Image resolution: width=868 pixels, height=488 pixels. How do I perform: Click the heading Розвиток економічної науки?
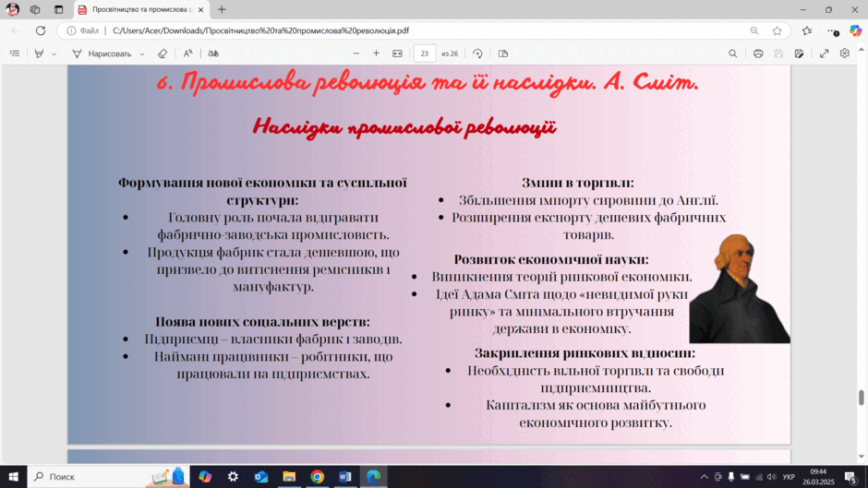pos(551,259)
